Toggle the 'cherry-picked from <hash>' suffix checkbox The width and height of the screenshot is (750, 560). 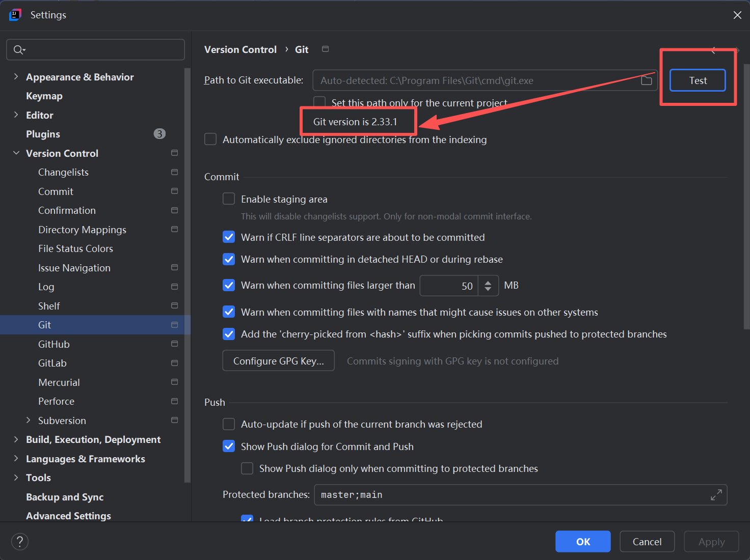[229, 334]
